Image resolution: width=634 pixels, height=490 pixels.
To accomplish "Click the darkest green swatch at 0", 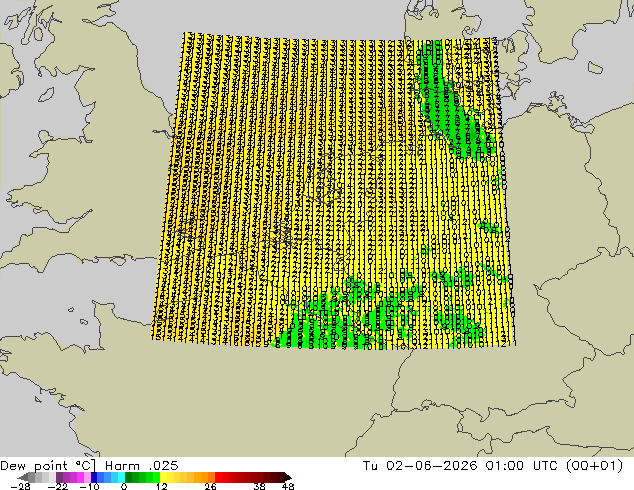I will (128, 477).
